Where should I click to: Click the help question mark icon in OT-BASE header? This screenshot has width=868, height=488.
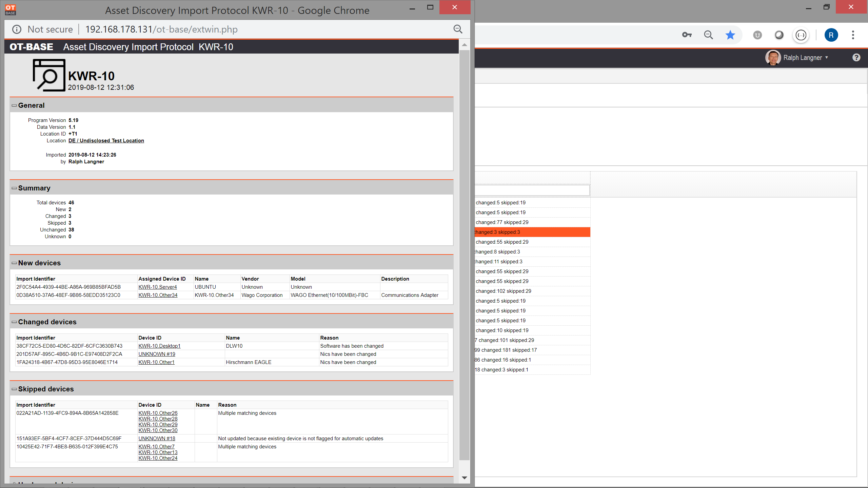point(856,58)
